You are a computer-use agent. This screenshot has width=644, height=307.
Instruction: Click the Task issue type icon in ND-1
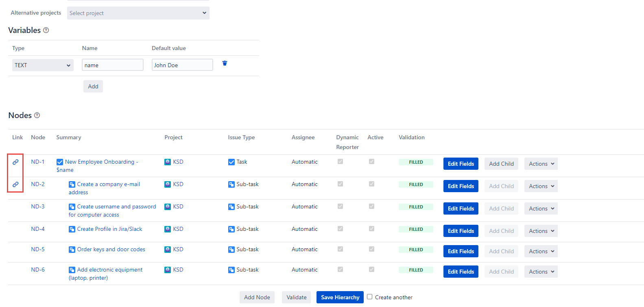pyautogui.click(x=231, y=162)
